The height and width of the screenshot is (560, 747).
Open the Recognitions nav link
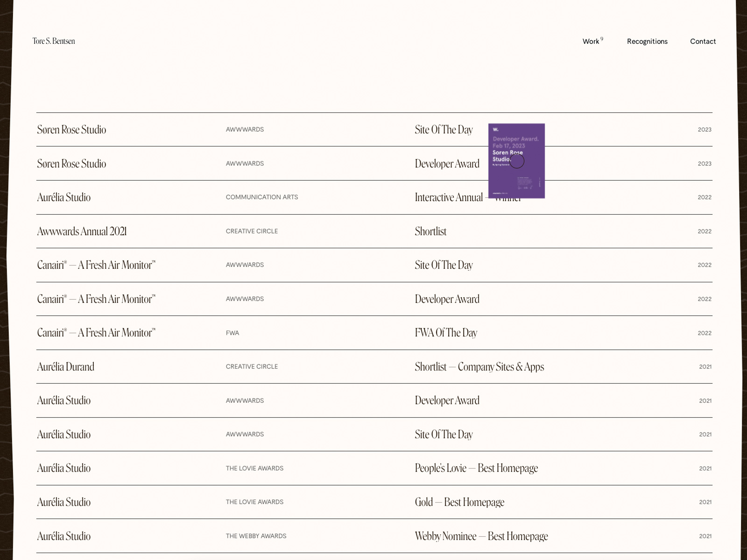647,42
